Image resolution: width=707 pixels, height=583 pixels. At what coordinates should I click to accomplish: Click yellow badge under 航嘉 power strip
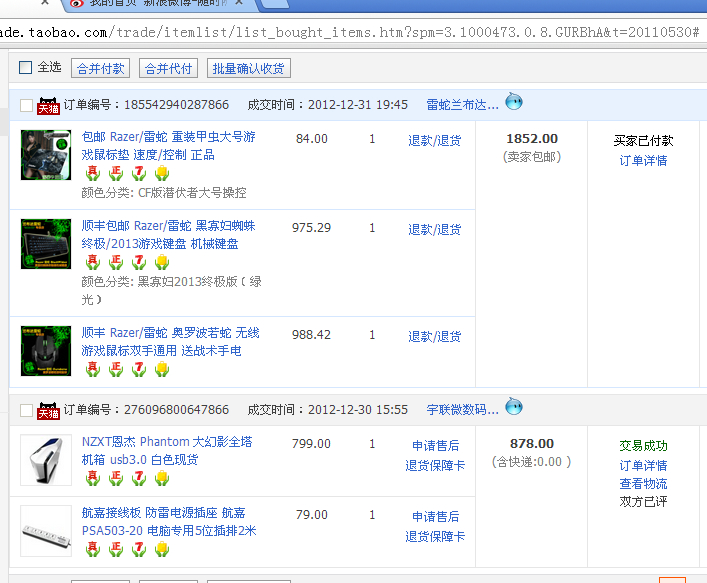point(162,549)
